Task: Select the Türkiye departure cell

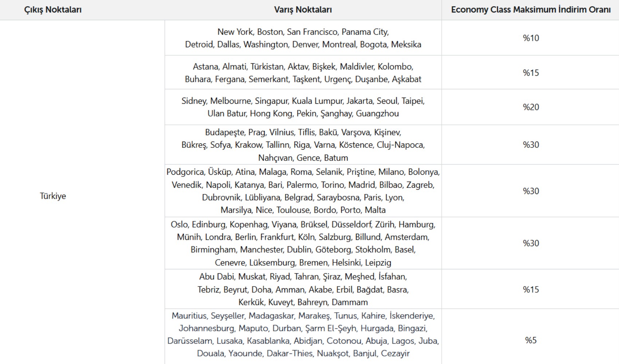Action: tap(53, 196)
